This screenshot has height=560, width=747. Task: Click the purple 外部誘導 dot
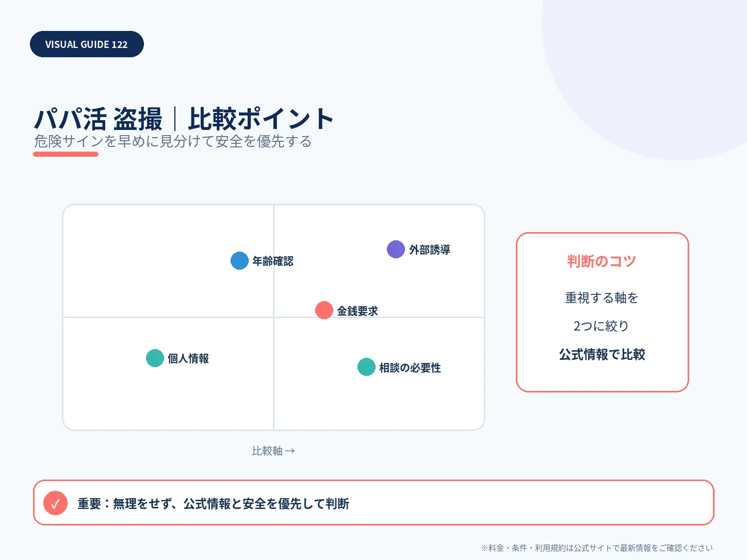click(x=396, y=249)
